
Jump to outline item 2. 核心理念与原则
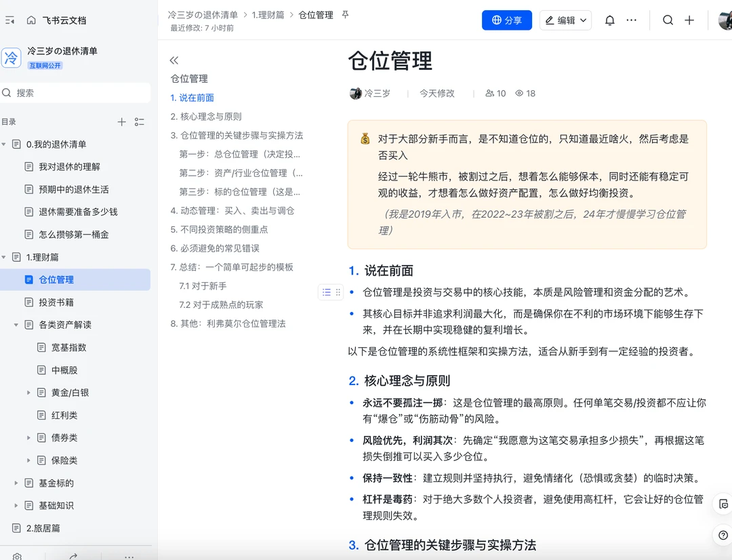[x=206, y=117]
